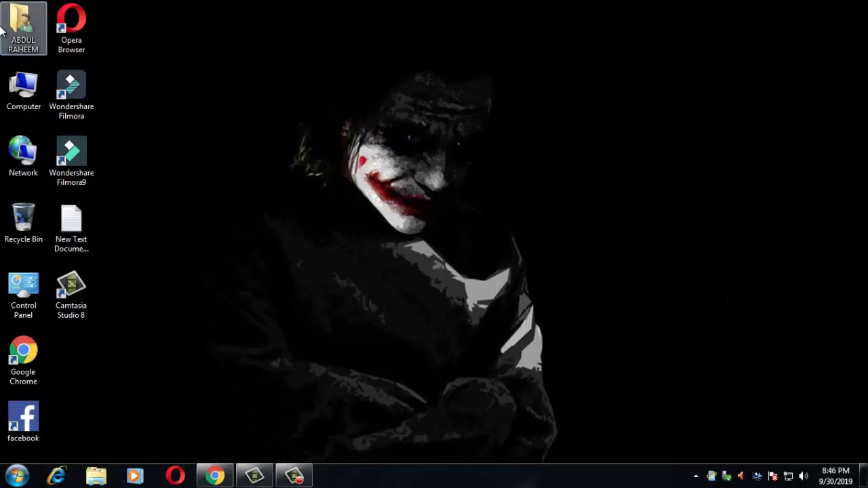Select the Camtasia Studio 8 shortcut
The width and height of the screenshot is (868, 488).
[71, 295]
